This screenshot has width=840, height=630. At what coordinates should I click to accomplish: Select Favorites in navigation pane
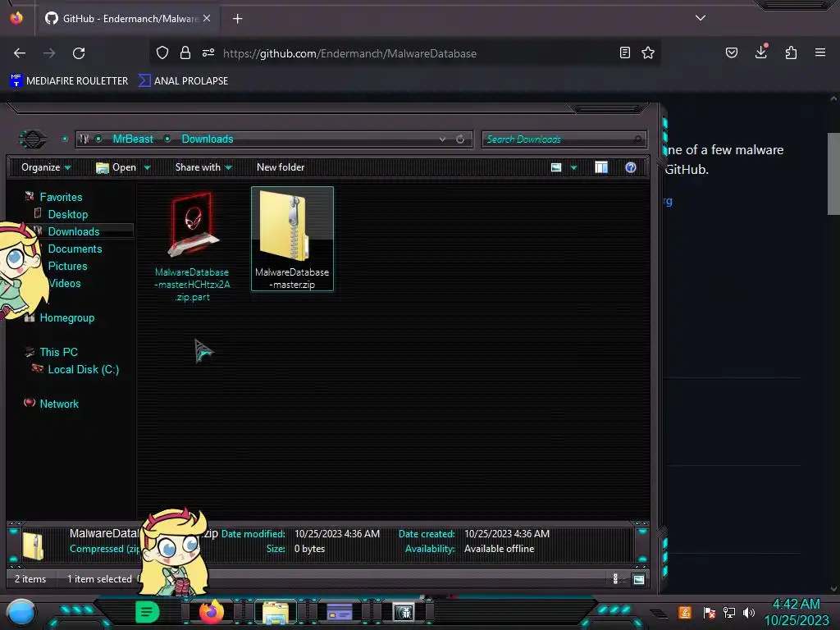coord(61,197)
